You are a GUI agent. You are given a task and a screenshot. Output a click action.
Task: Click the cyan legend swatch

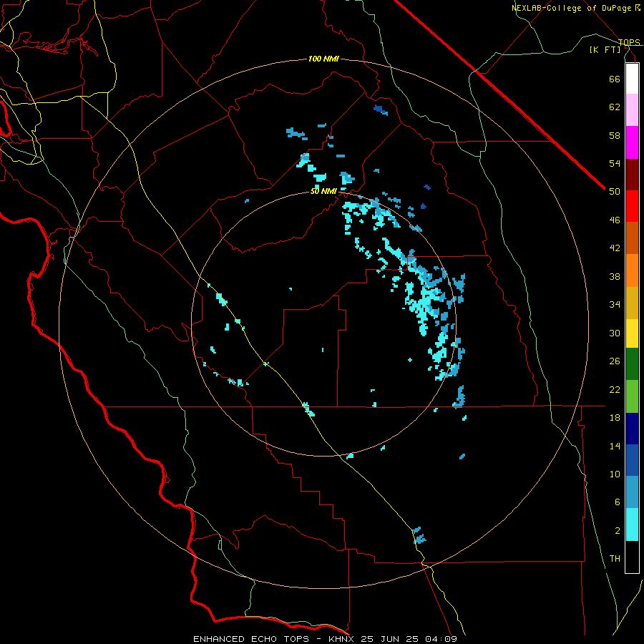click(632, 525)
